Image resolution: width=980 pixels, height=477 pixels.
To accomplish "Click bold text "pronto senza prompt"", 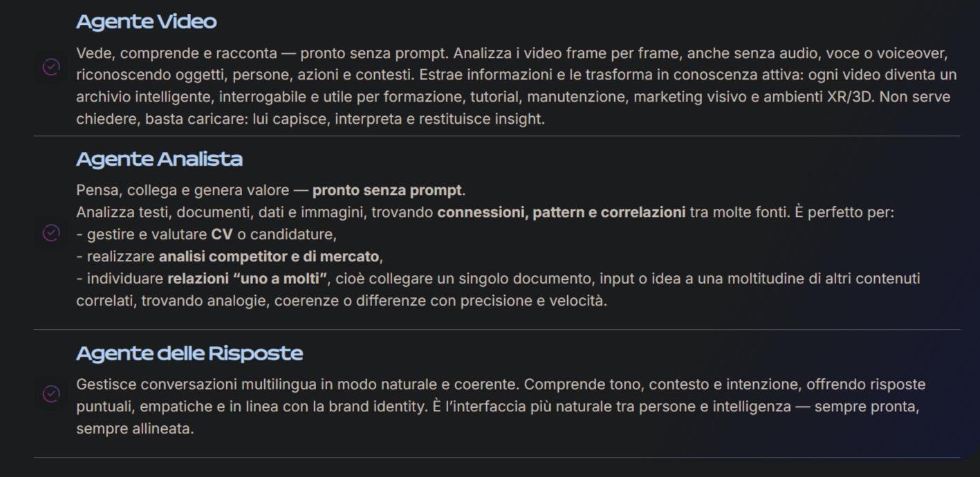I will [x=387, y=190].
